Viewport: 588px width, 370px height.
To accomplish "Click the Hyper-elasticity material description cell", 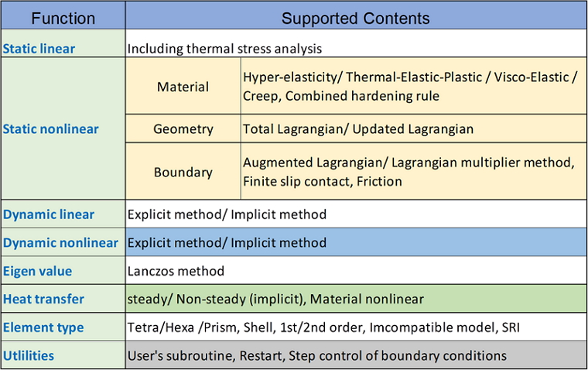I will pyautogui.click(x=414, y=86).
